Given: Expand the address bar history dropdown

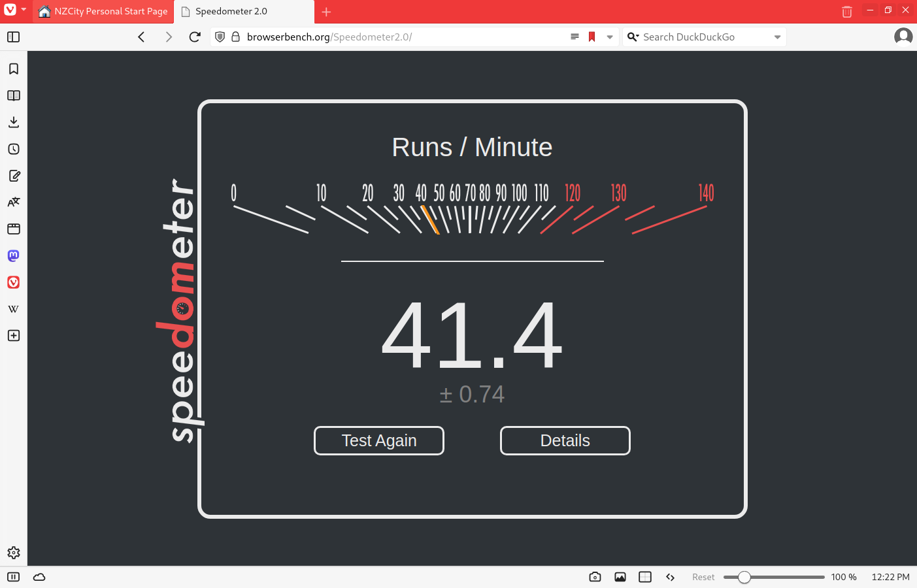Looking at the screenshot, I should coord(609,37).
